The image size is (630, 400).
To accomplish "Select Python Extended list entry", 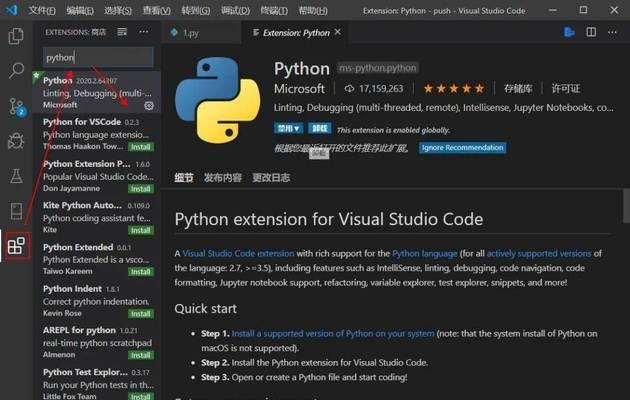I will (96, 259).
